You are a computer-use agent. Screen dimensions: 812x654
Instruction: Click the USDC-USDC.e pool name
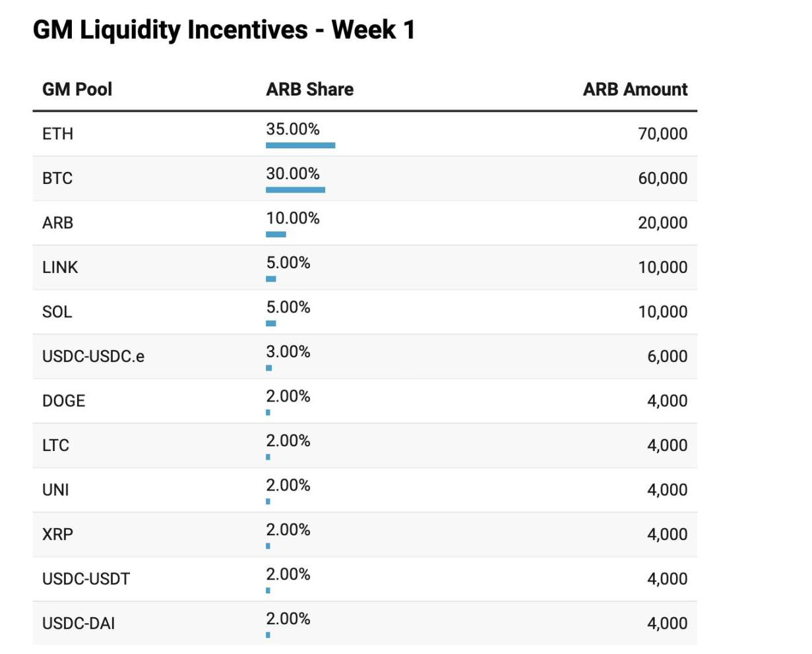tap(94, 356)
